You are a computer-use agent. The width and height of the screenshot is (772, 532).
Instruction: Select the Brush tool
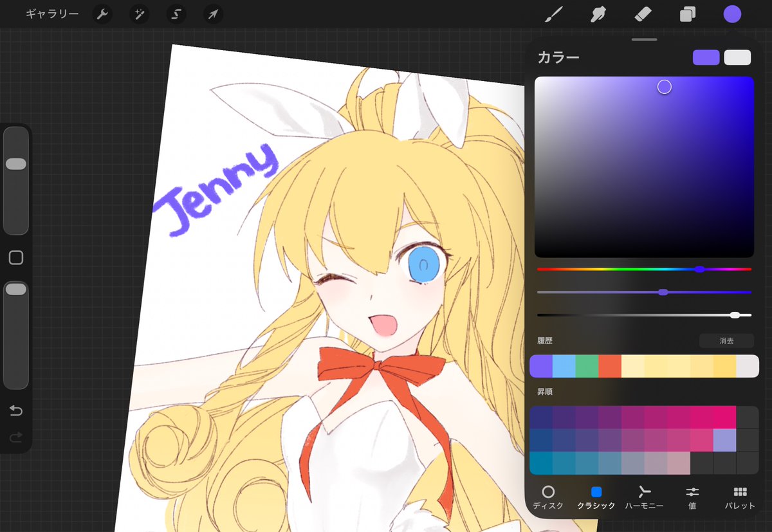pos(553,14)
